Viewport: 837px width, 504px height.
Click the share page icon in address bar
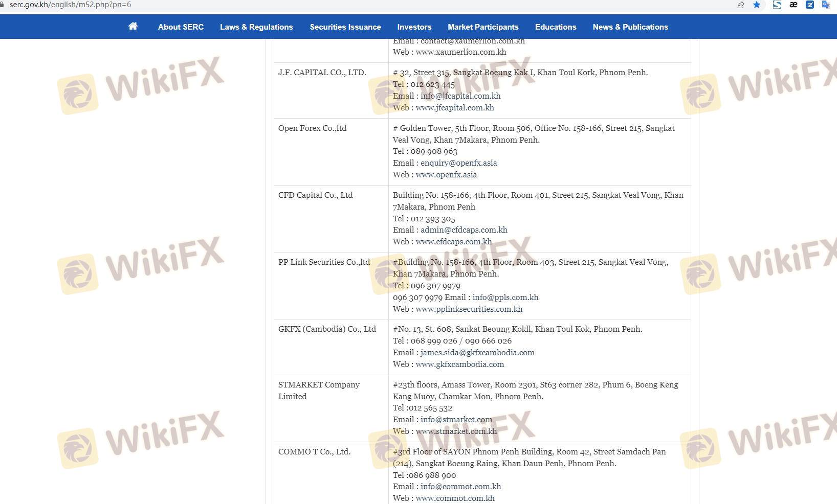tap(740, 5)
